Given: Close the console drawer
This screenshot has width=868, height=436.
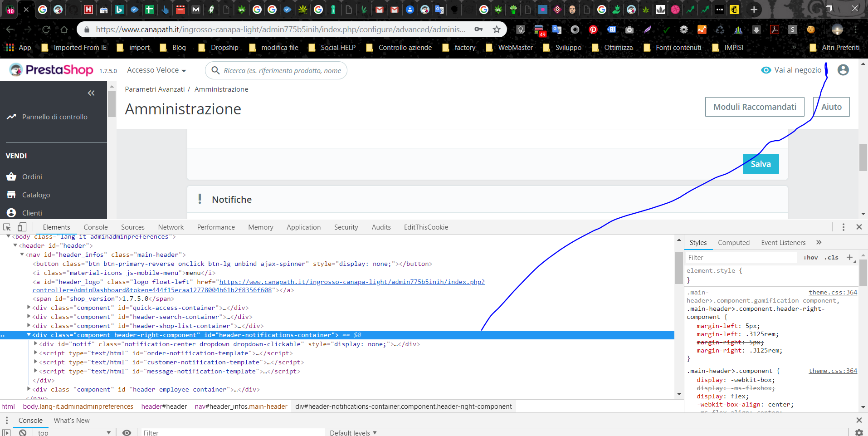Looking at the screenshot, I should point(859,420).
